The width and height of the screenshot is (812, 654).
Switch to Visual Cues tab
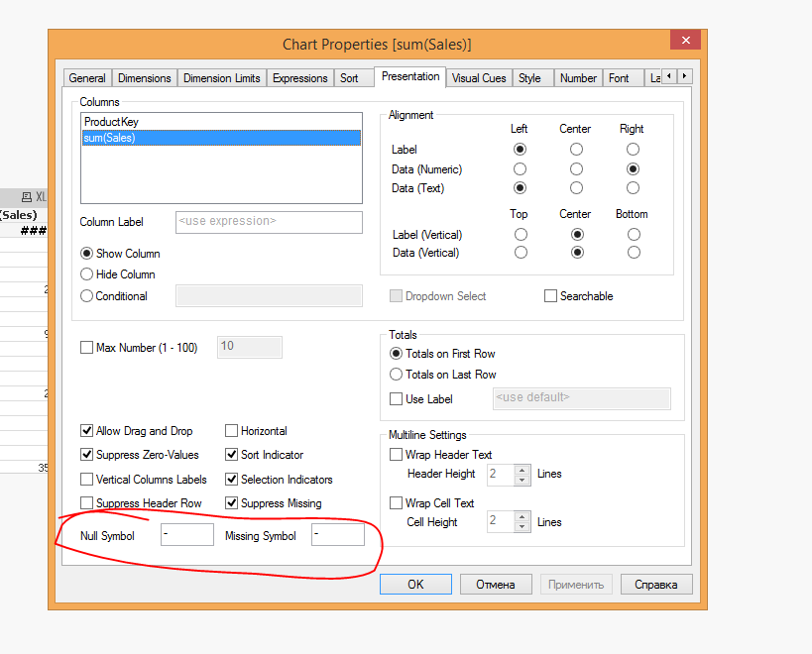coord(479,78)
